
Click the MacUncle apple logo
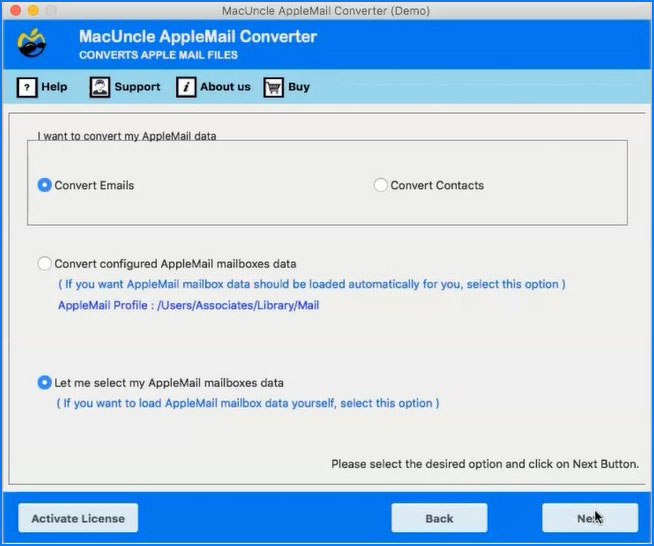(32, 43)
